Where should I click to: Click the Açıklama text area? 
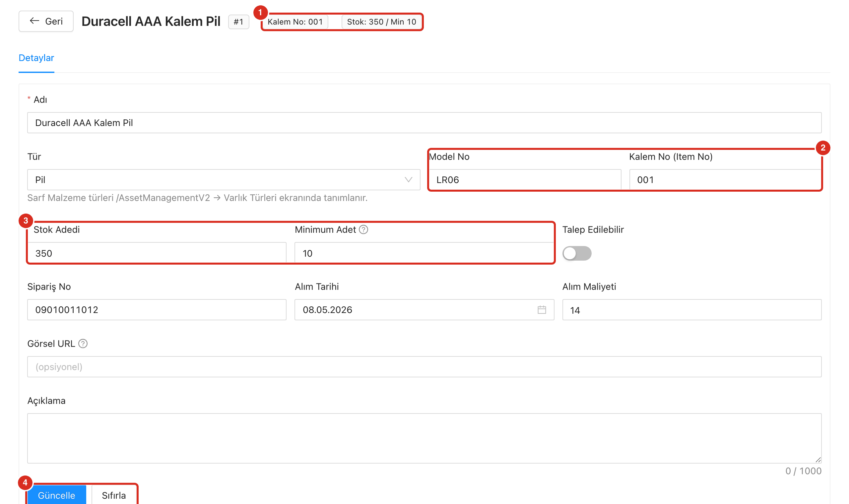424,438
